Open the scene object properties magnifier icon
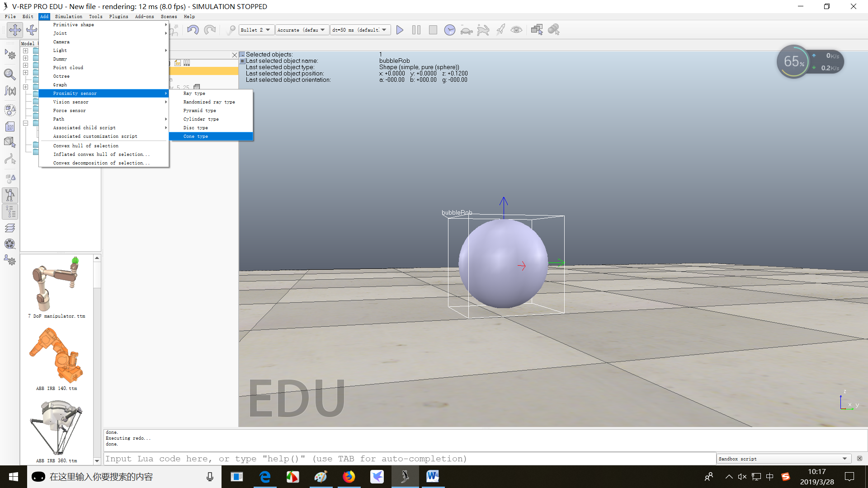 pyautogui.click(x=10, y=74)
